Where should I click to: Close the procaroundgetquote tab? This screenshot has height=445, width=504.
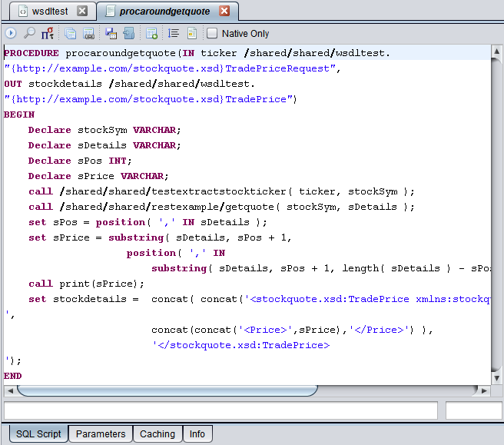pos(224,11)
